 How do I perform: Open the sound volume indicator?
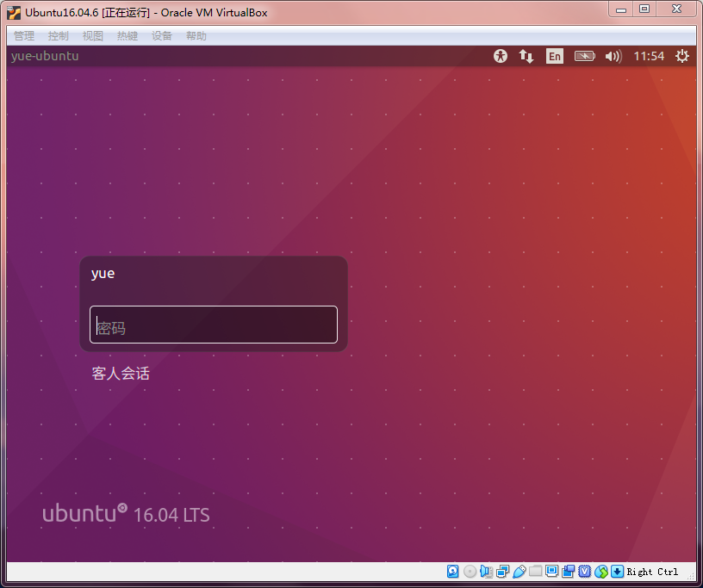click(x=613, y=57)
